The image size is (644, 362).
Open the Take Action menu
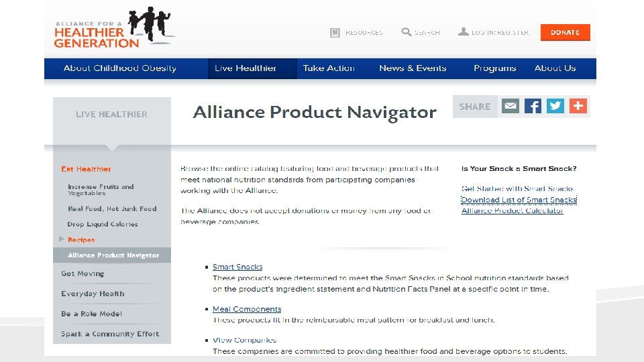[329, 68]
